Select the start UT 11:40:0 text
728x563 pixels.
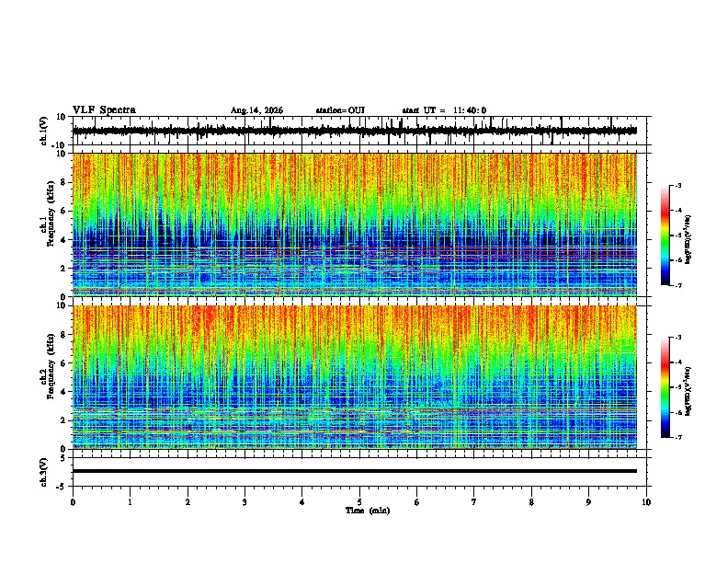pyautogui.click(x=444, y=110)
